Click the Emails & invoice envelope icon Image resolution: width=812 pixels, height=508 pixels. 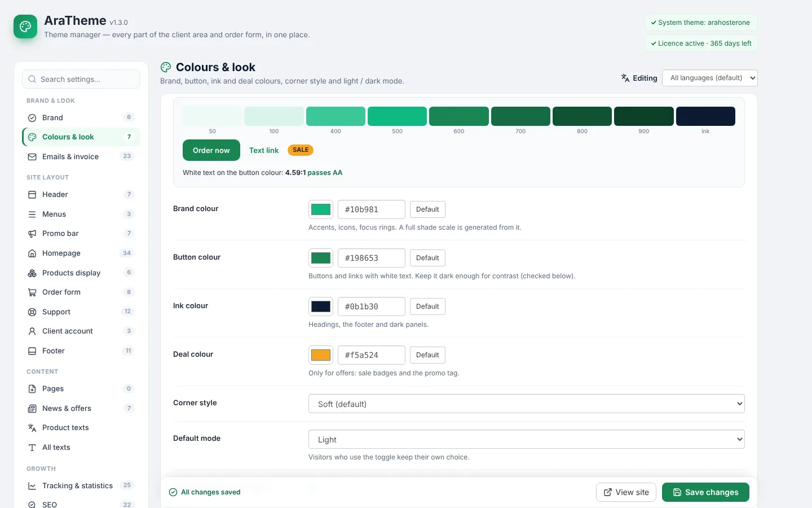click(x=32, y=157)
